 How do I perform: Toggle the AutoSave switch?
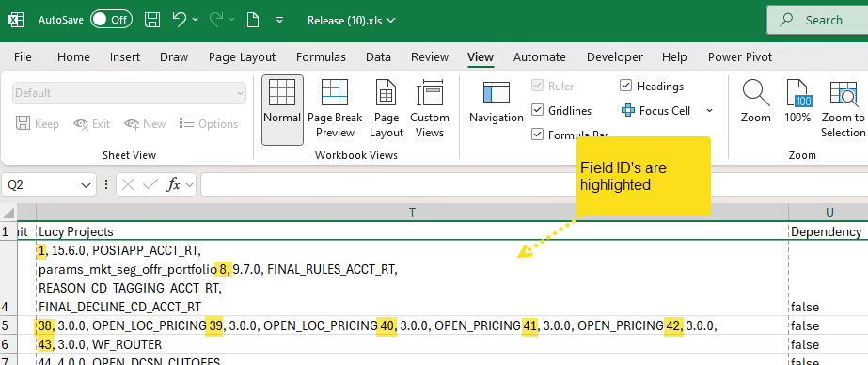pos(111,20)
